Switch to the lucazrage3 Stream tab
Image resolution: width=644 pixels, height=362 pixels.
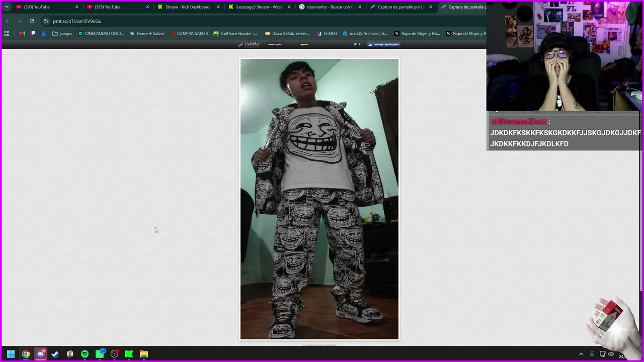[259, 7]
